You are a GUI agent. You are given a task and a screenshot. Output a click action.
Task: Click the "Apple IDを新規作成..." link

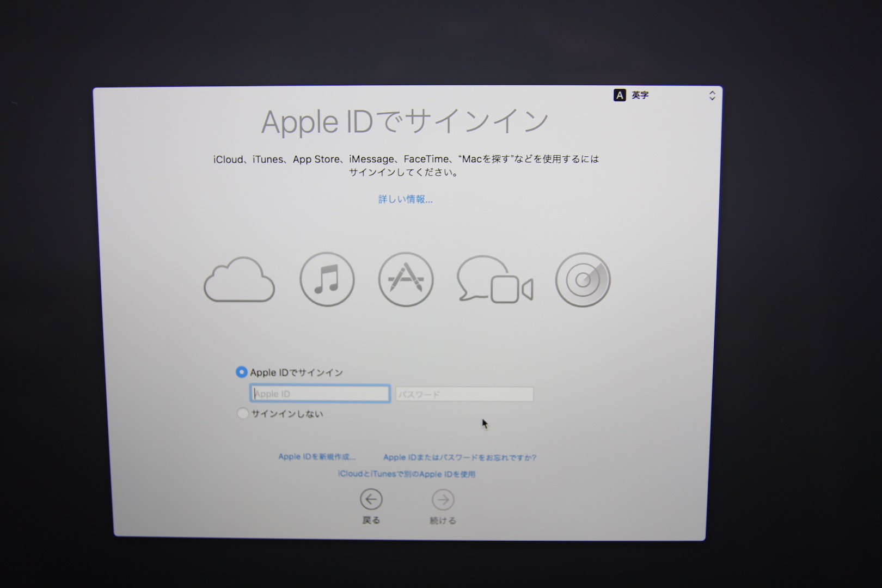[x=316, y=457]
